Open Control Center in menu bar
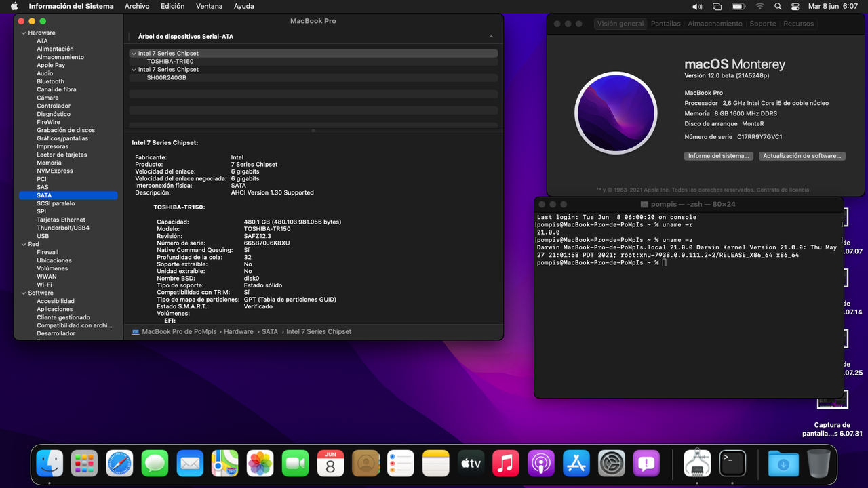 795,6
